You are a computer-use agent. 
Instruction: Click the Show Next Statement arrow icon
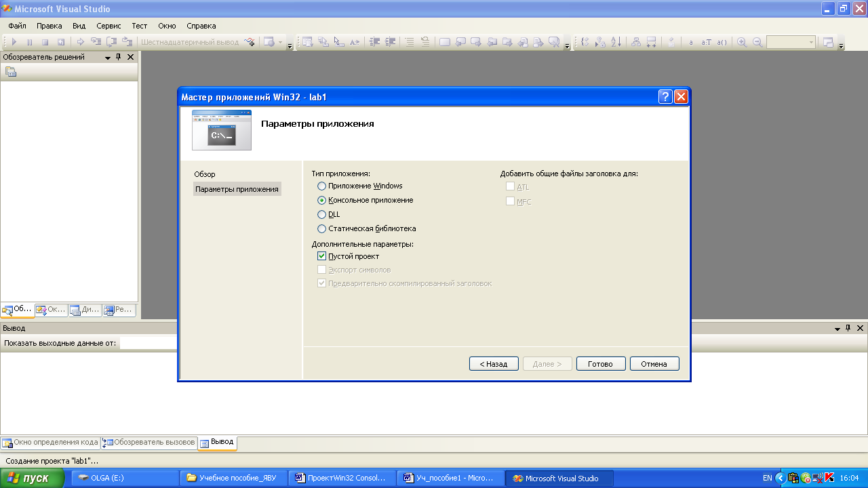click(80, 42)
